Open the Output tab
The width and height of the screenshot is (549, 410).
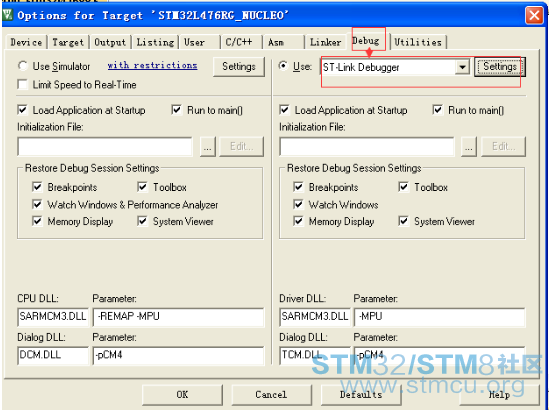pyautogui.click(x=110, y=42)
